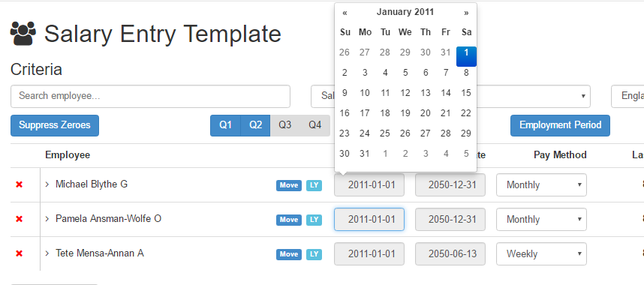Toggle the Q3 quarter button
Screen dimensions: 644x285
point(285,125)
